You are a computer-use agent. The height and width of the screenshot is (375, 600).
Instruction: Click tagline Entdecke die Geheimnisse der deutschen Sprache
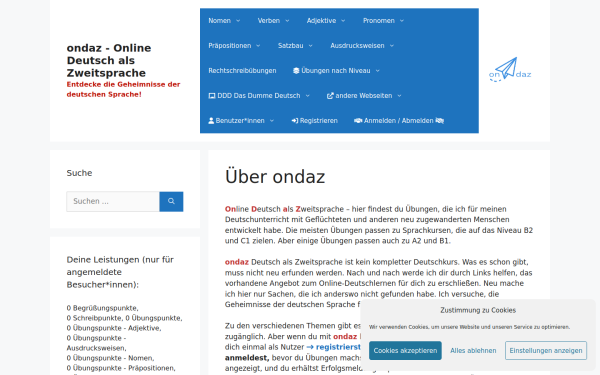[x=123, y=90]
